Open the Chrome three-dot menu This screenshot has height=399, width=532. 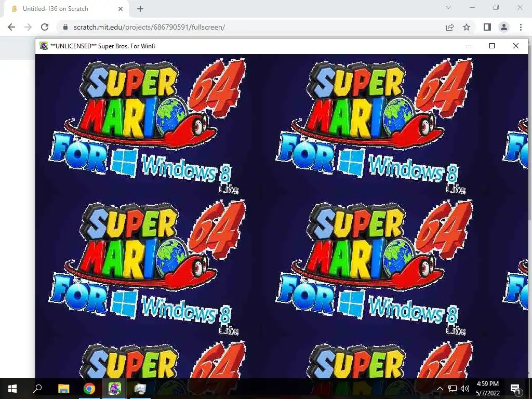[521, 27]
